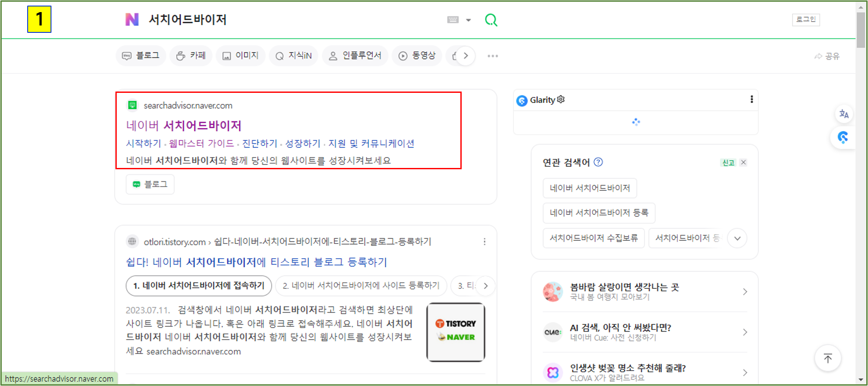Switch to the 지식iN tab

[294, 56]
